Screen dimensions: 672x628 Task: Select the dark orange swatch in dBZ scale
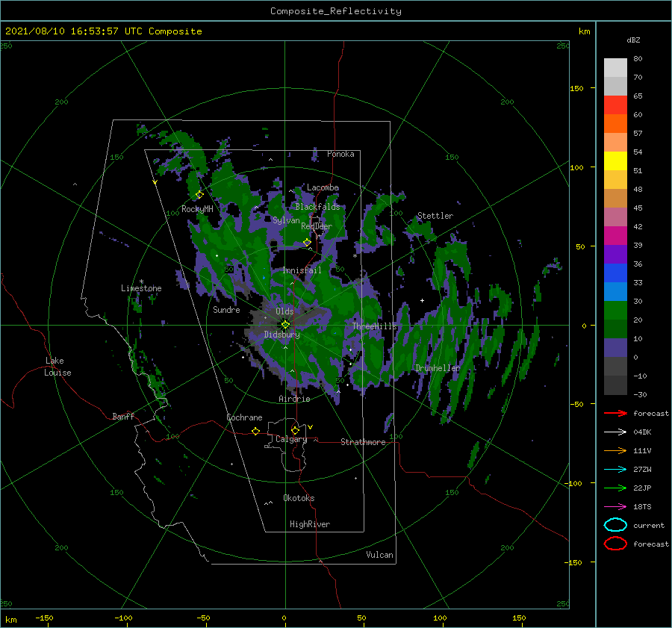(x=615, y=124)
